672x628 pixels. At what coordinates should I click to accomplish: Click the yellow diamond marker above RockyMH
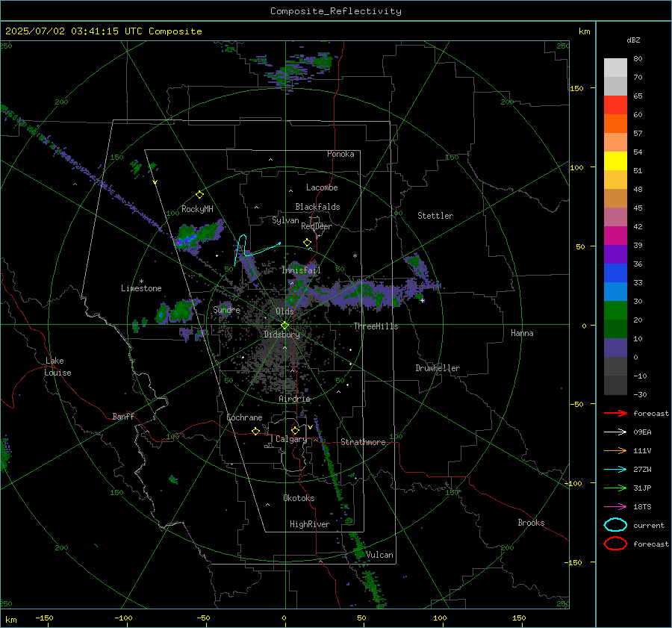point(199,195)
